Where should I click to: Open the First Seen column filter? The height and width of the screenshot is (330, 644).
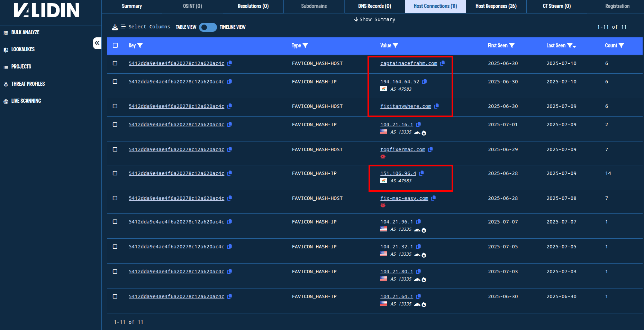[x=512, y=45]
